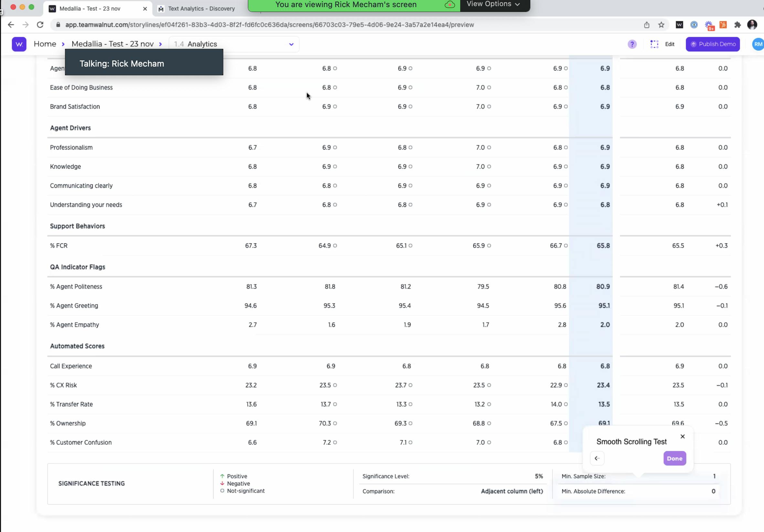
Task: Click the Help icon in toolbar
Action: [x=632, y=44]
